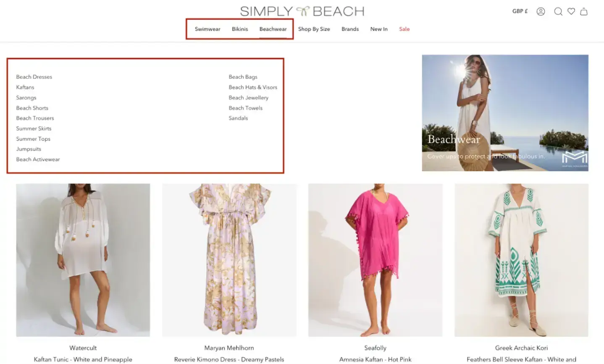
Task: Go to the Beach Dresses category
Action: [34, 77]
